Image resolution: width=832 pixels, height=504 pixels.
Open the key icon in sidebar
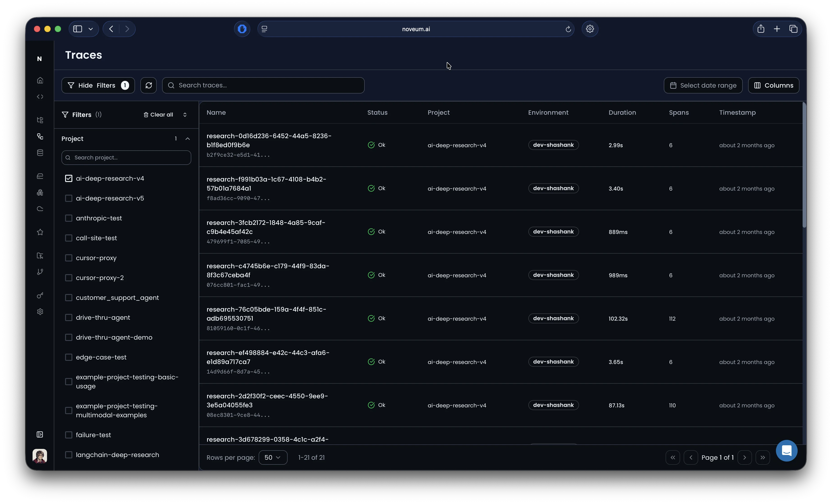tap(40, 296)
